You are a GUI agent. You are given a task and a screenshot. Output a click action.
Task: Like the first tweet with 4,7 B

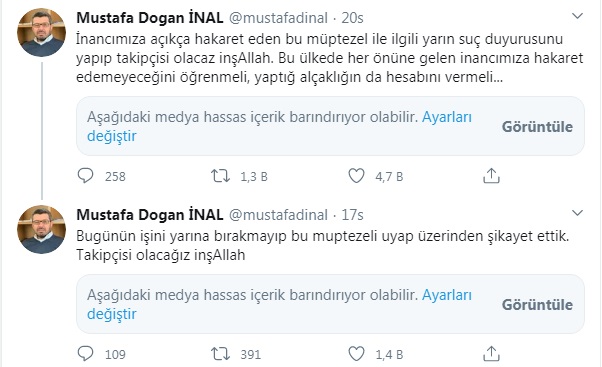tap(356, 176)
